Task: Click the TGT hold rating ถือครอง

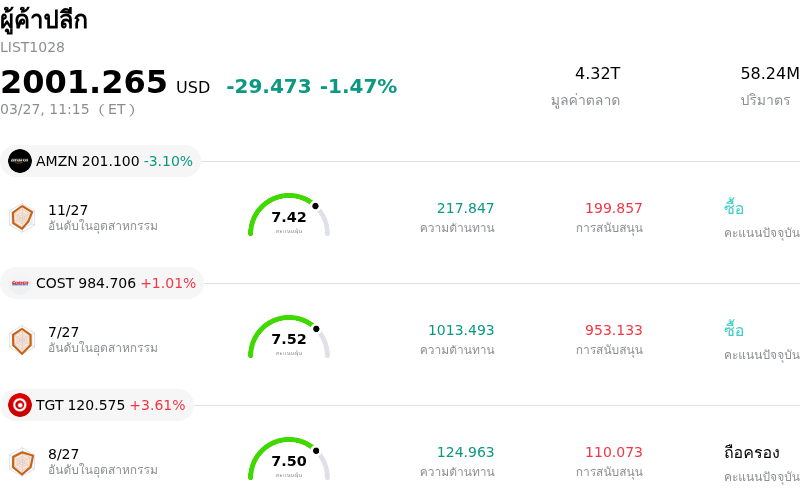Action: coord(751,452)
